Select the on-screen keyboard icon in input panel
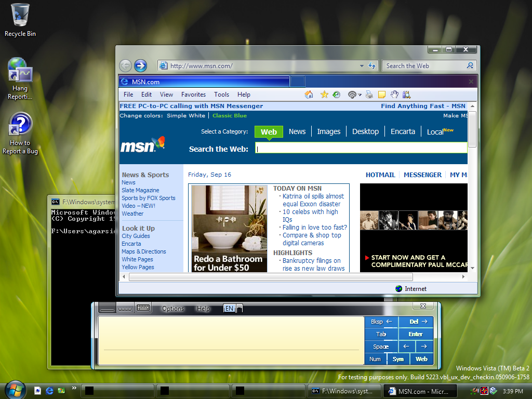Screen dimensions: 532x399 pyautogui.click(x=143, y=308)
